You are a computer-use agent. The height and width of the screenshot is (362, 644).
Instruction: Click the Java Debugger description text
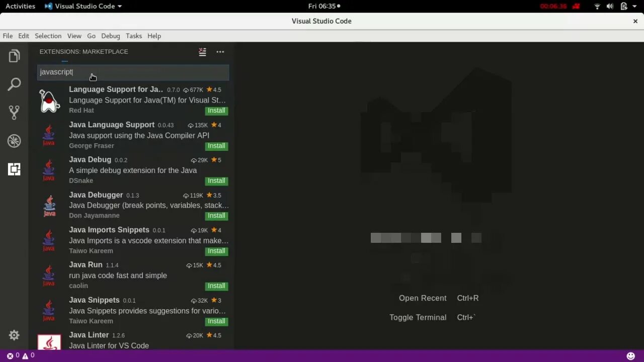click(149, 205)
